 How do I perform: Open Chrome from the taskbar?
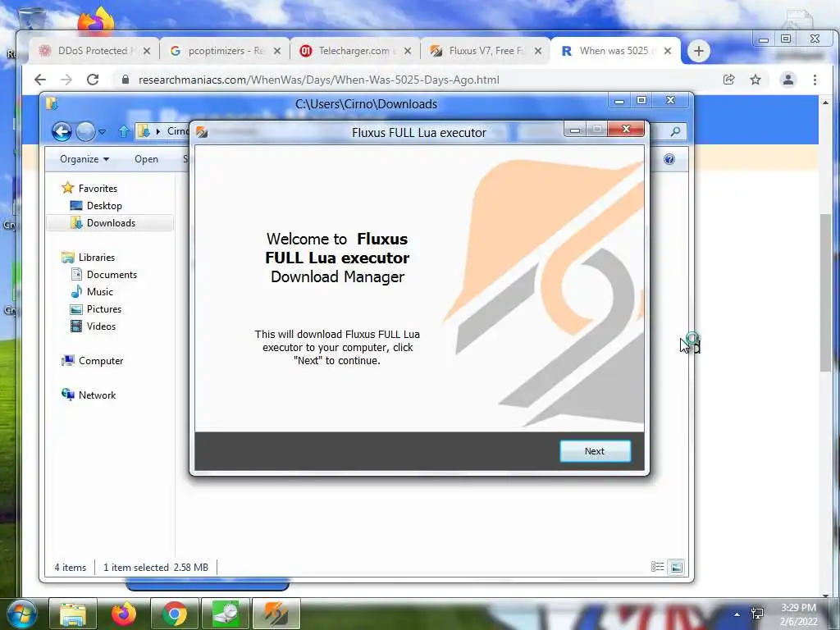[174, 614]
